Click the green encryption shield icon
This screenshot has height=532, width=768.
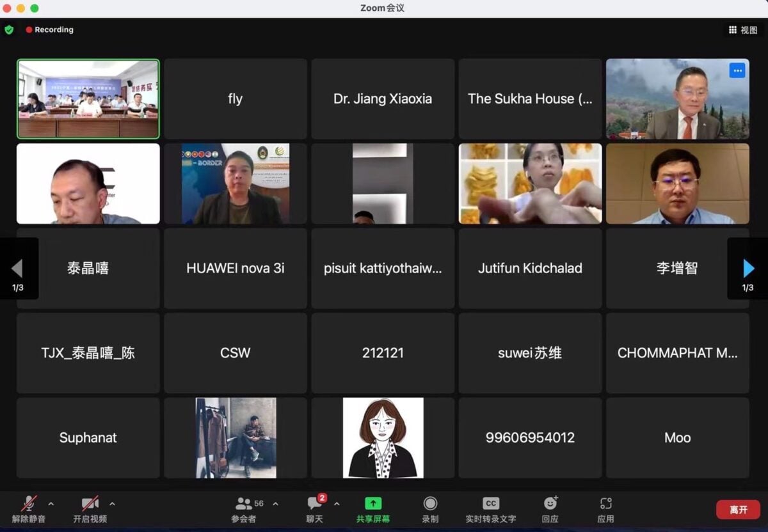click(x=9, y=29)
